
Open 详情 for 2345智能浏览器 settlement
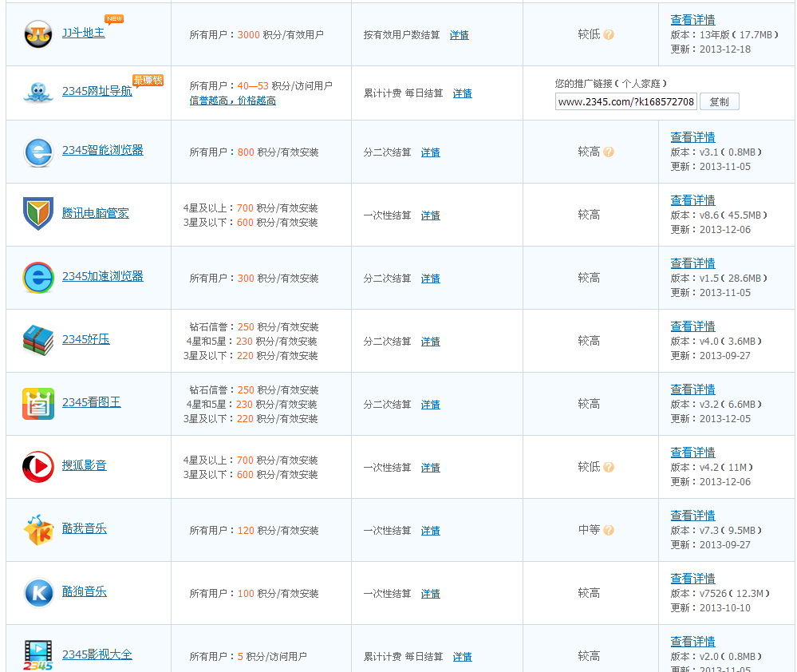coord(431,152)
